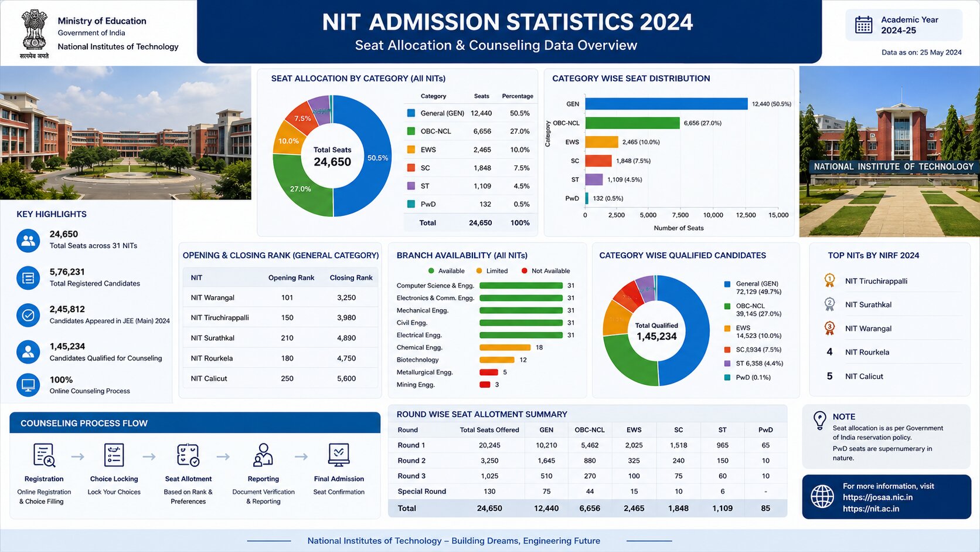Click the Note lightbulb icon
This screenshot has height=552, width=980.
[819, 421]
